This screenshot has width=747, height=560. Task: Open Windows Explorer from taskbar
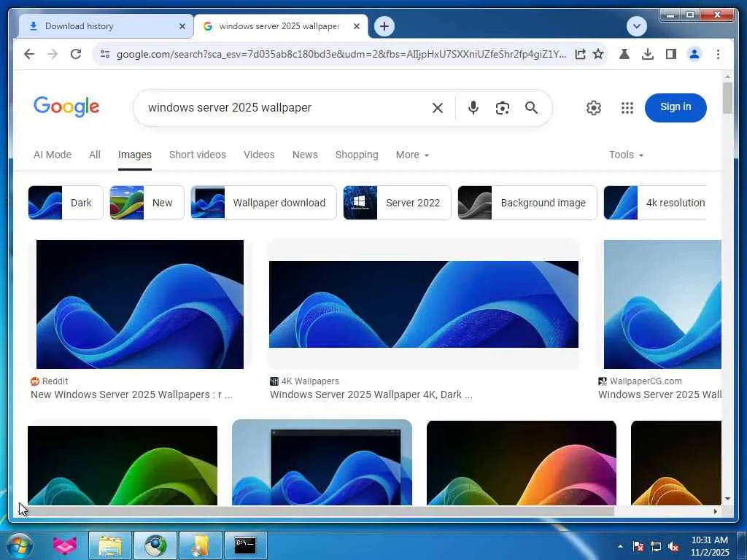click(x=110, y=545)
